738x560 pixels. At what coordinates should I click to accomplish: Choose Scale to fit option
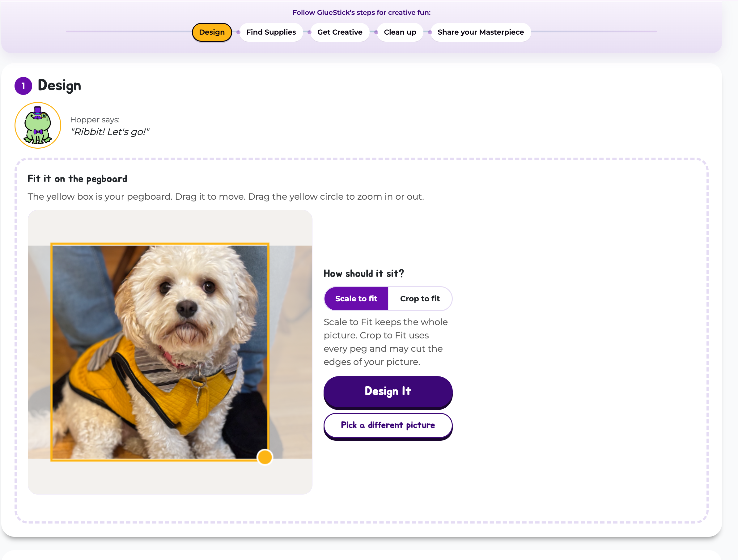(x=356, y=298)
